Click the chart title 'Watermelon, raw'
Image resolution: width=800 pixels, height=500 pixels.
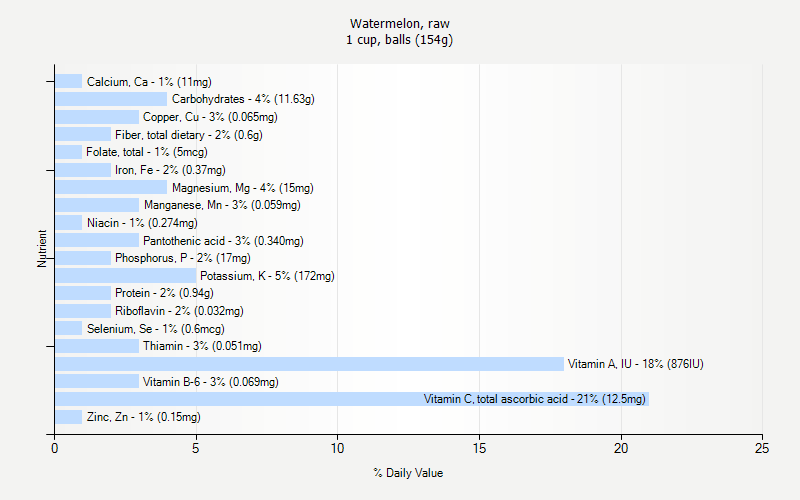tap(399, 24)
